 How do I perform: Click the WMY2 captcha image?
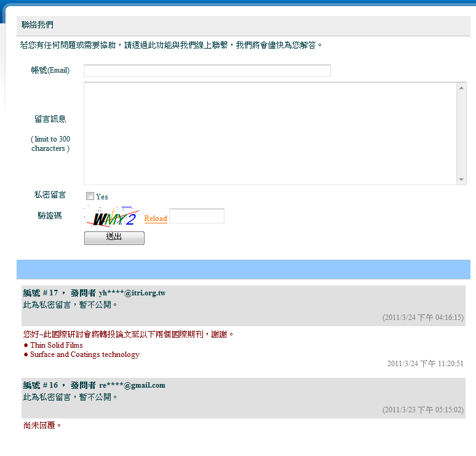(x=111, y=217)
